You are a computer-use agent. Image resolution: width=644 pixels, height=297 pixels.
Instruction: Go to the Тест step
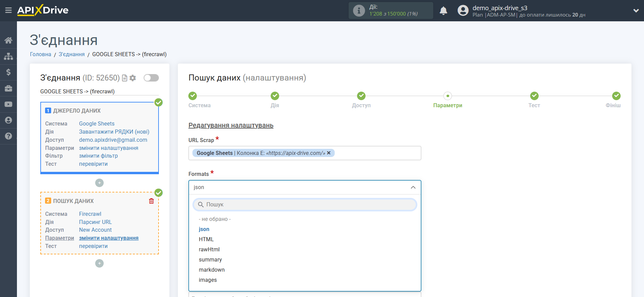coord(534,96)
